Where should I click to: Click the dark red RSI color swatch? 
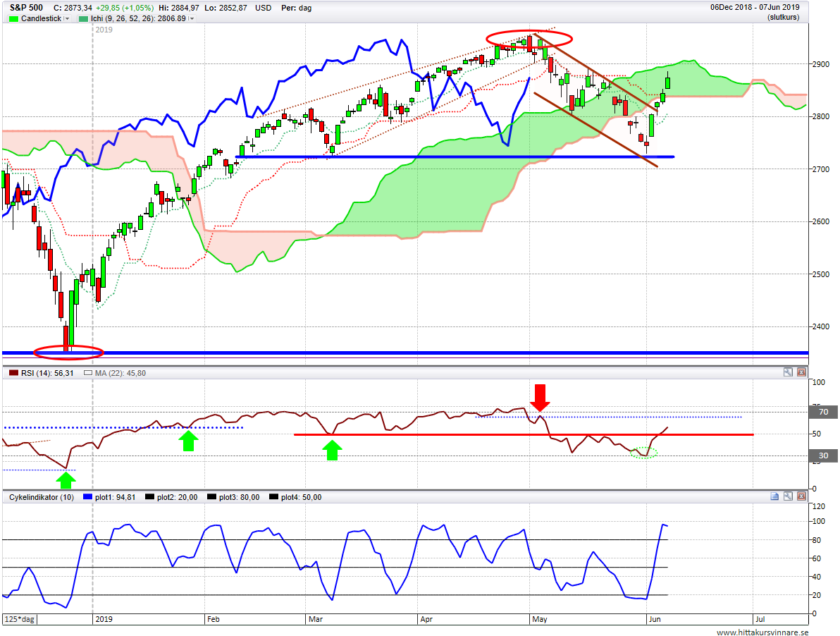tap(14, 373)
